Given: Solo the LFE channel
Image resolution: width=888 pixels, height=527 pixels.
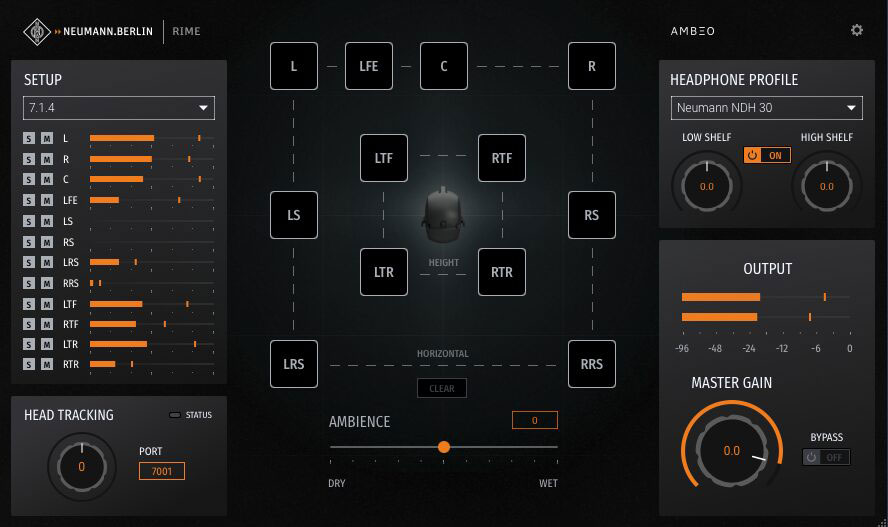Looking at the screenshot, I should tap(29, 200).
